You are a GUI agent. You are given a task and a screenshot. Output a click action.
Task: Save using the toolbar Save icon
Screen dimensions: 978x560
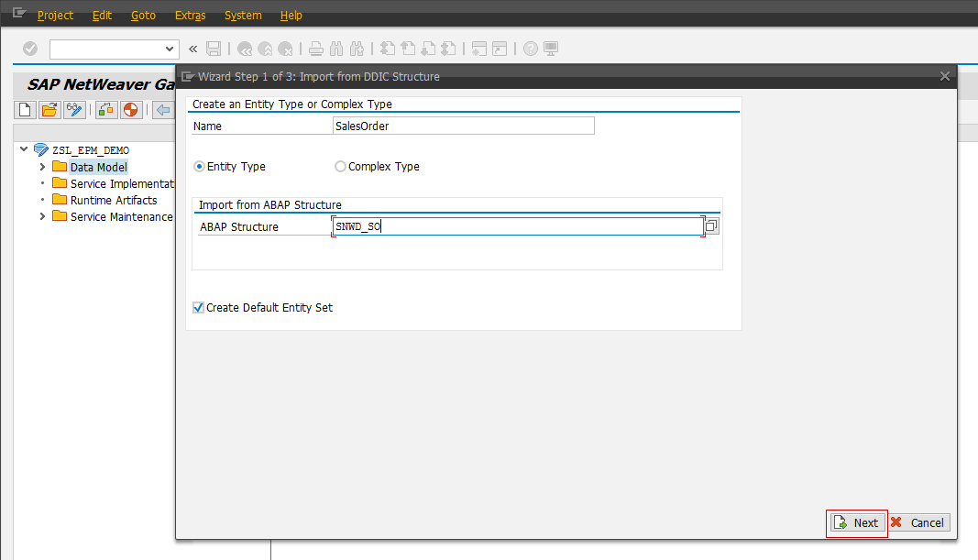[x=214, y=48]
